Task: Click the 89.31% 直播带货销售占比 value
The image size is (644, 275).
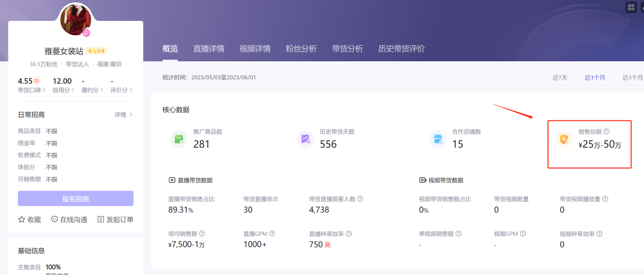Action: 181,210
